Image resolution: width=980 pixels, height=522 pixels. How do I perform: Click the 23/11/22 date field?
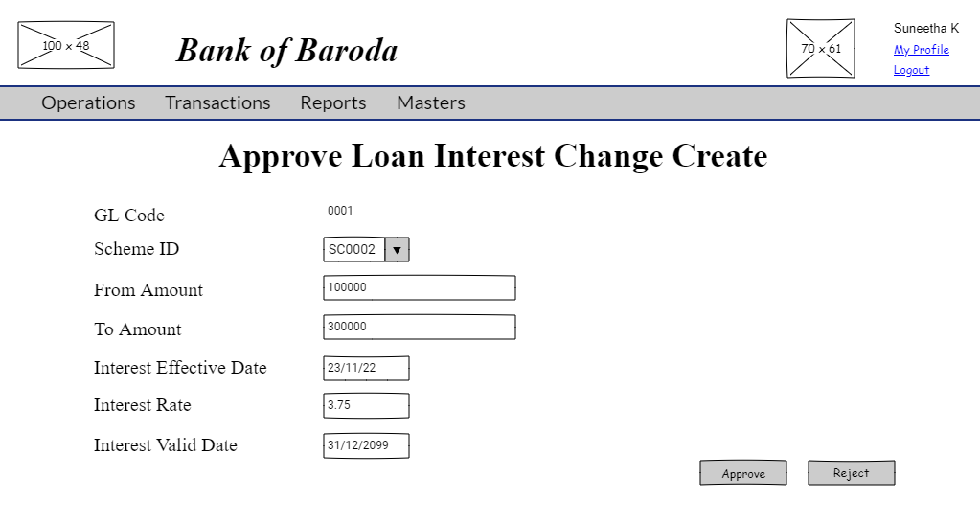366,368
